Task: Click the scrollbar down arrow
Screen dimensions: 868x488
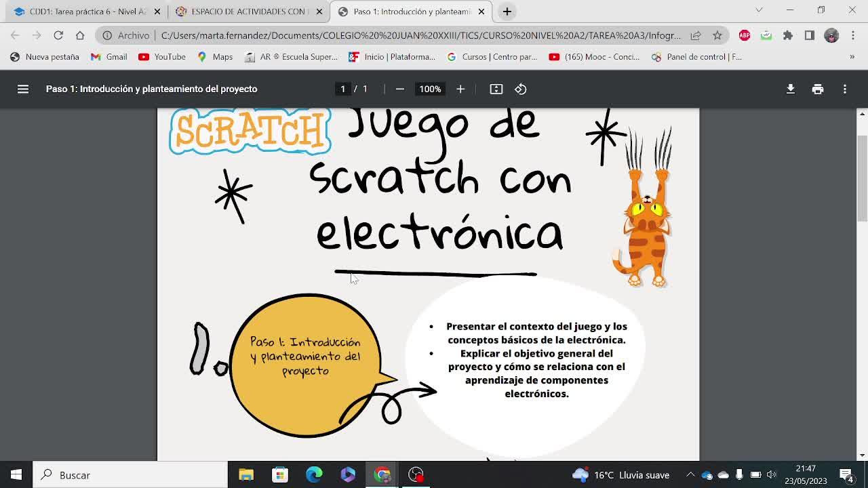Action: pyautogui.click(x=862, y=455)
